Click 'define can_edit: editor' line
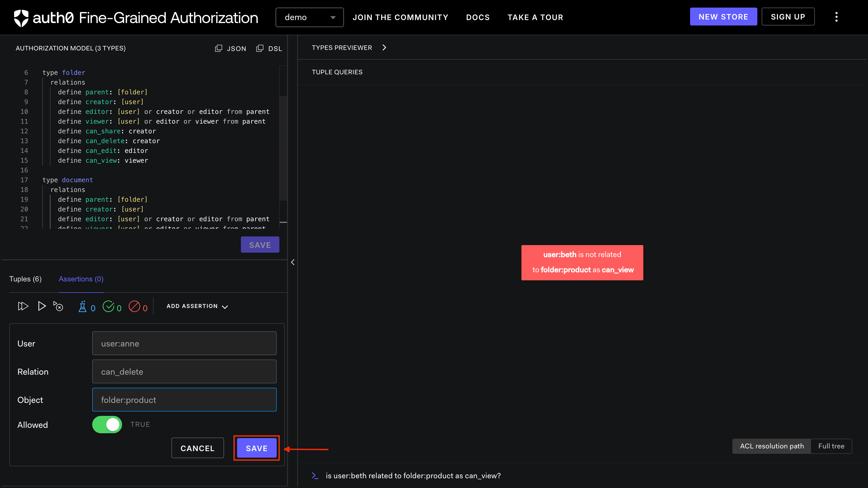868x488 pixels. click(x=103, y=150)
